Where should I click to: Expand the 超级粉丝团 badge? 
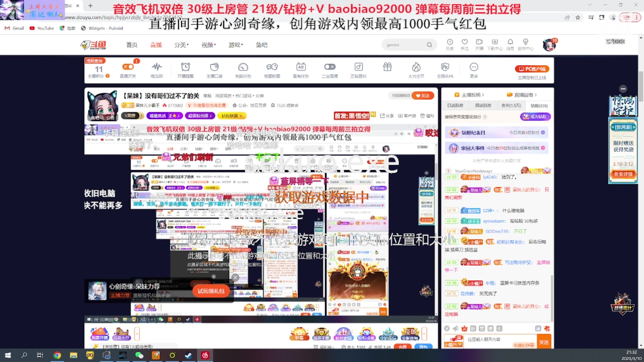click(200, 116)
